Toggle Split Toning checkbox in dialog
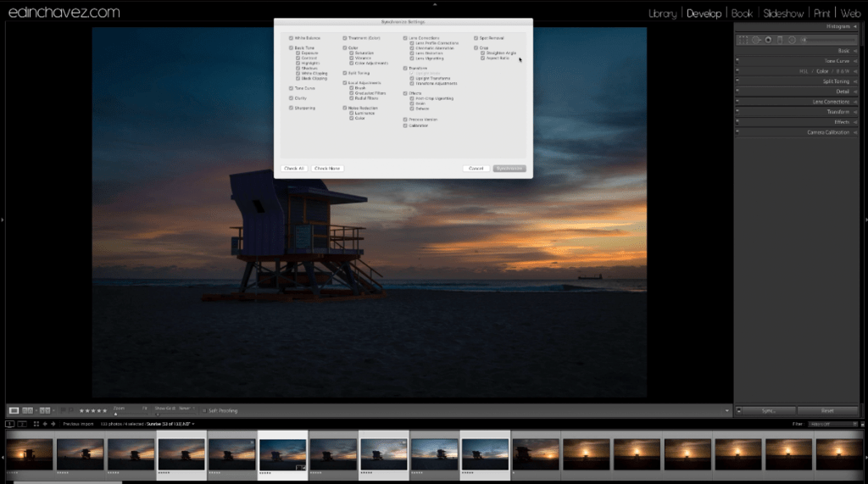This screenshot has width=868, height=484. (x=345, y=73)
